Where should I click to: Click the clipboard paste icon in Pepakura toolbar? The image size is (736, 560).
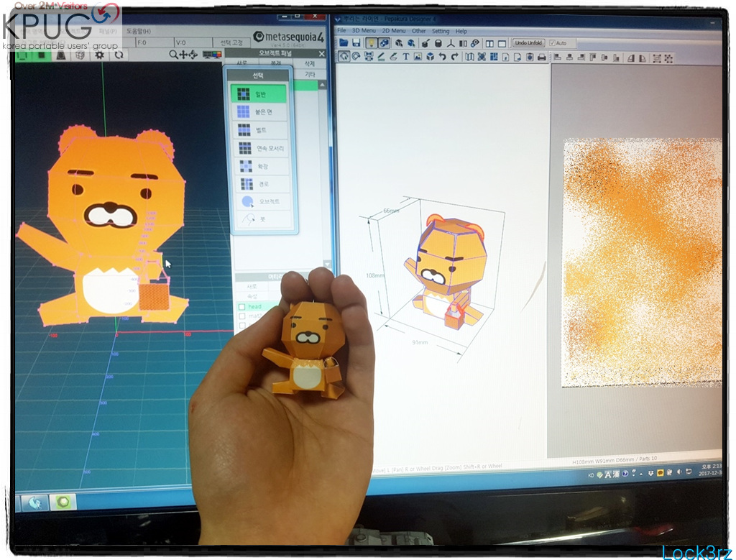click(530, 58)
